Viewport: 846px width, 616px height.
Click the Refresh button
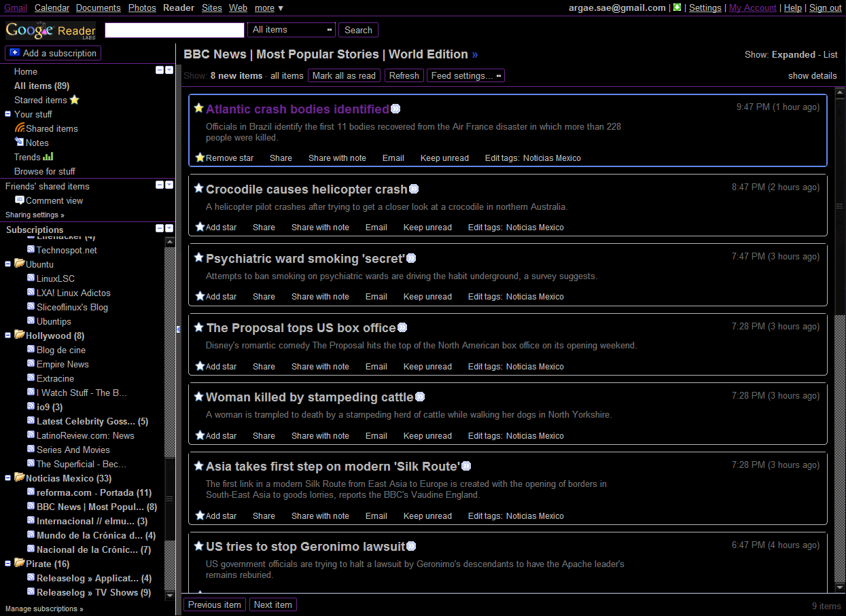[x=404, y=75]
